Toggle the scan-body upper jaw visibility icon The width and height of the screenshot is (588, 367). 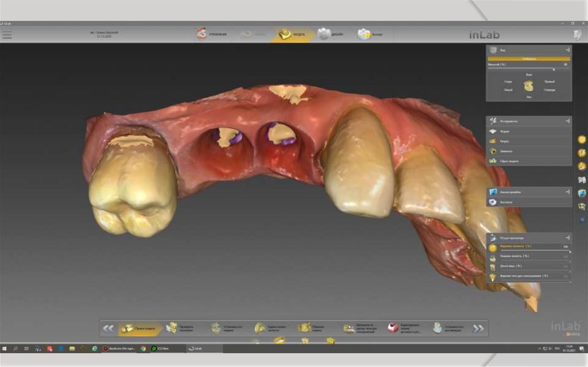[x=493, y=277]
